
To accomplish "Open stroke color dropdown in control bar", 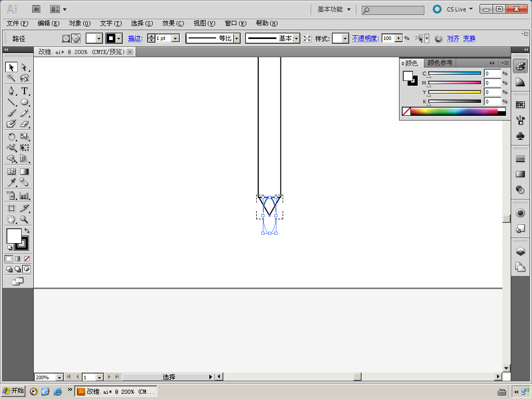I will coord(118,38).
